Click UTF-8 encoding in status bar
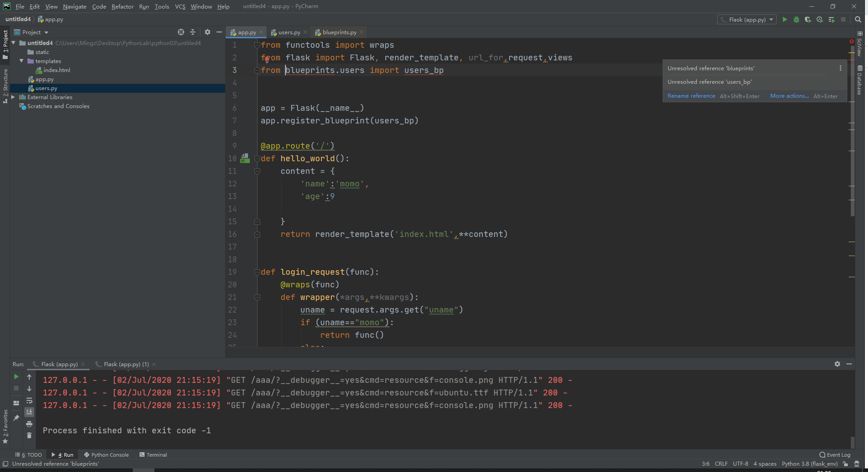The width and height of the screenshot is (868, 472). (x=741, y=464)
